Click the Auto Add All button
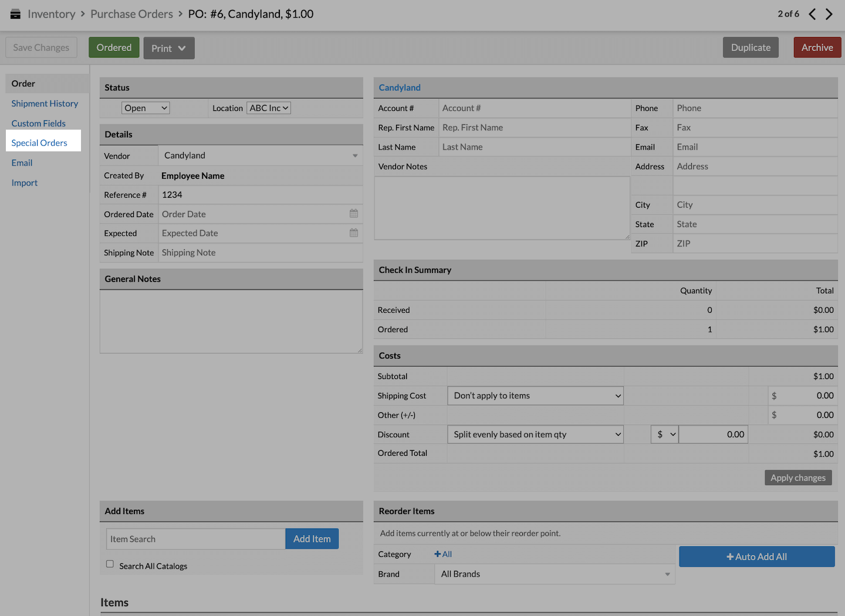845x616 pixels. [756, 557]
